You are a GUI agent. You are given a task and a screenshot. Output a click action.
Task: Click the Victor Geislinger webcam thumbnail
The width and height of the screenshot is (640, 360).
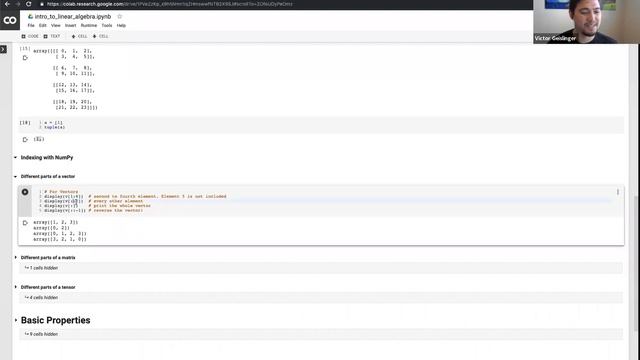[x=586, y=22]
